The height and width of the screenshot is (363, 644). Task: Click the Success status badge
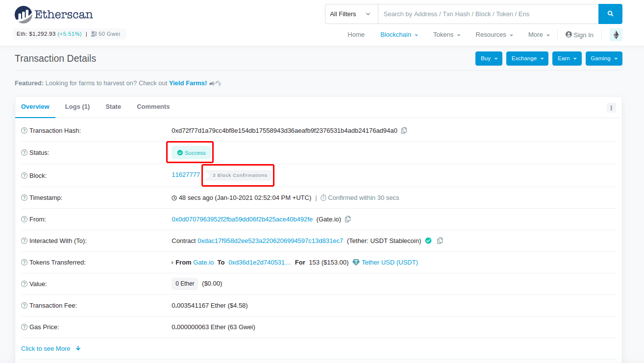click(x=191, y=153)
